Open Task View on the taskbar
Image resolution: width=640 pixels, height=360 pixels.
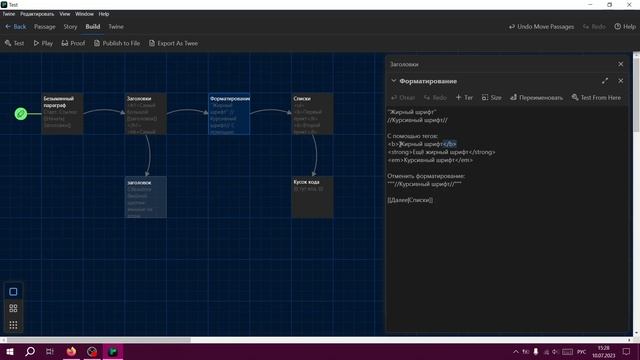point(50,351)
